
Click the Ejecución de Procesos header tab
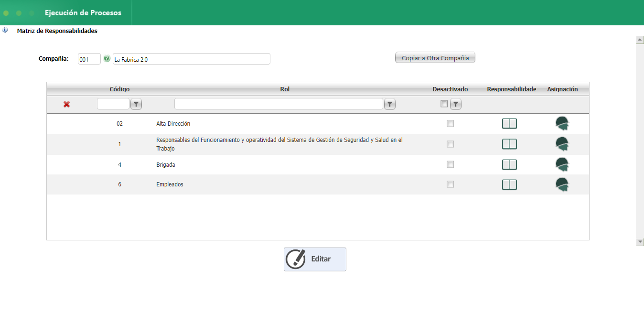click(x=83, y=13)
